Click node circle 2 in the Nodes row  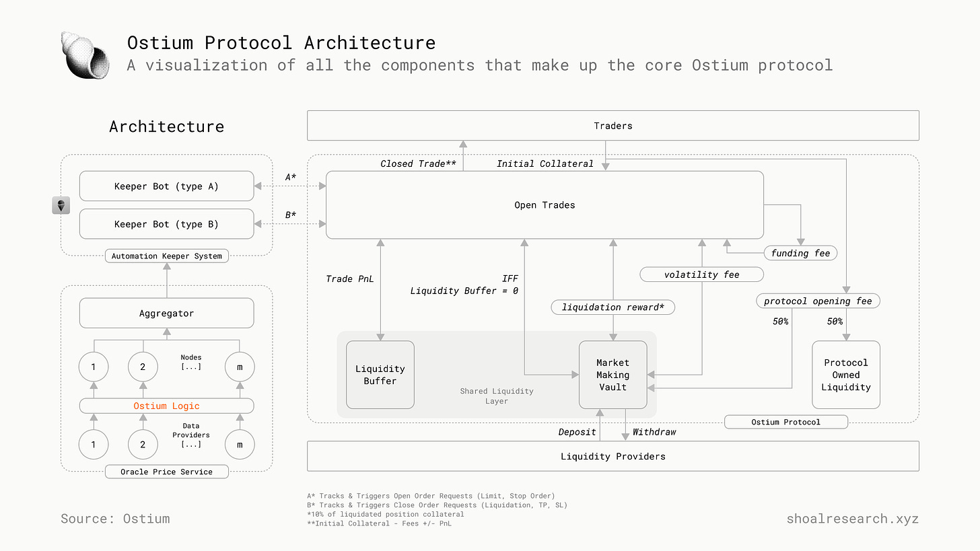pos(143,367)
